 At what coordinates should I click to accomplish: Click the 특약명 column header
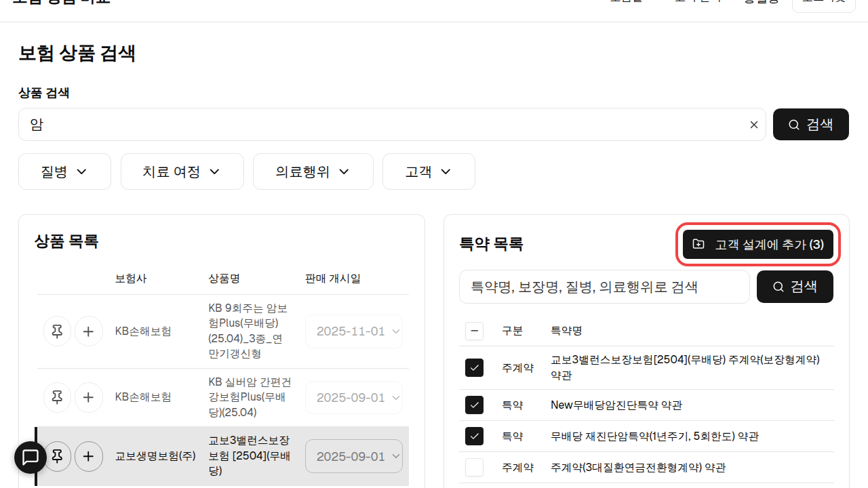click(x=566, y=331)
